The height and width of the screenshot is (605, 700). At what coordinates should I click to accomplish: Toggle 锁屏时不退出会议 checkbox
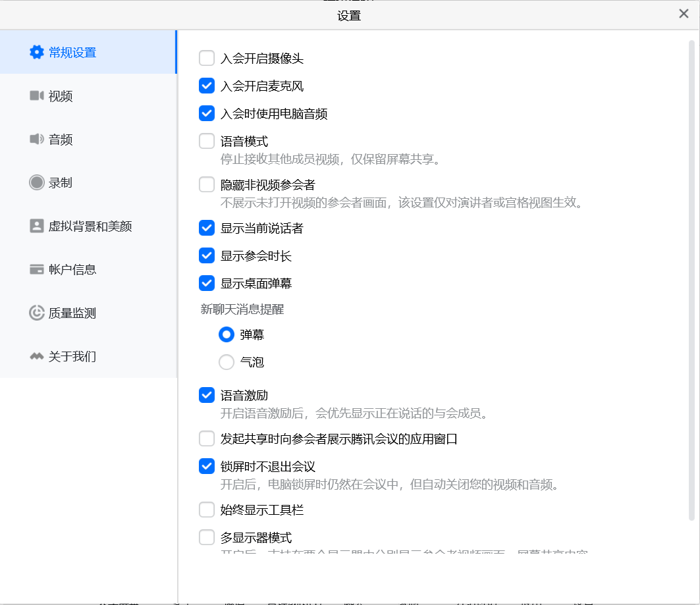click(x=207, y=466)
